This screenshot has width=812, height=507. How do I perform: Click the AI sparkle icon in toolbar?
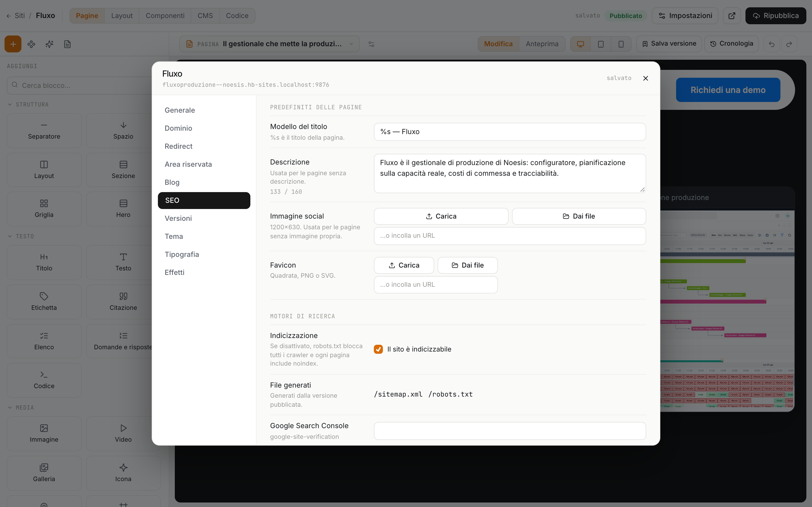[x=49, y=44]
